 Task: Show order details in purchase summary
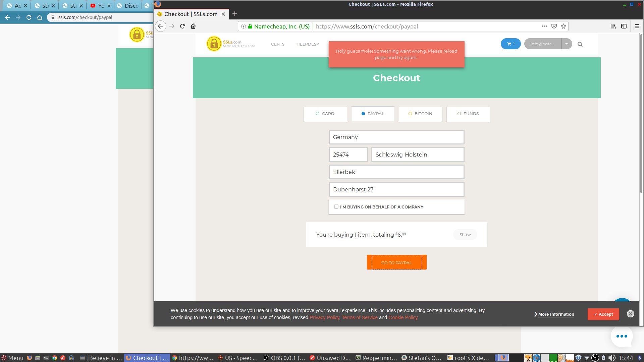465,235
